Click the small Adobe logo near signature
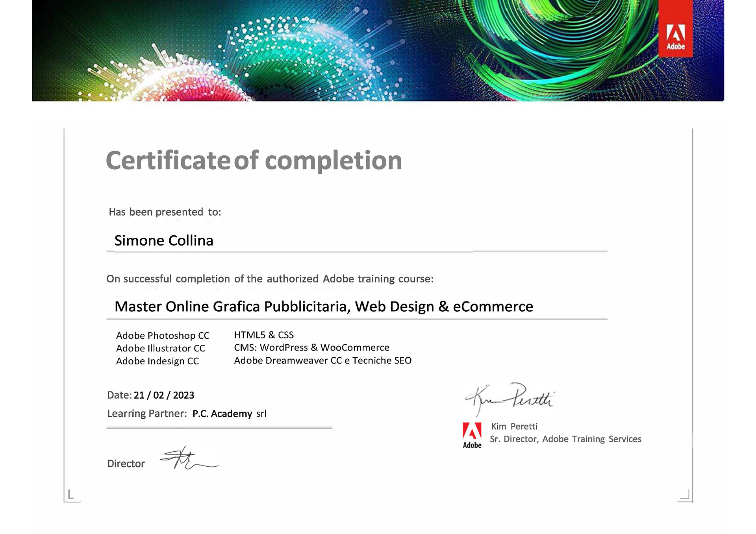This screenshot has width=756, height=534. pyautogui.click(x=472, y=435)
